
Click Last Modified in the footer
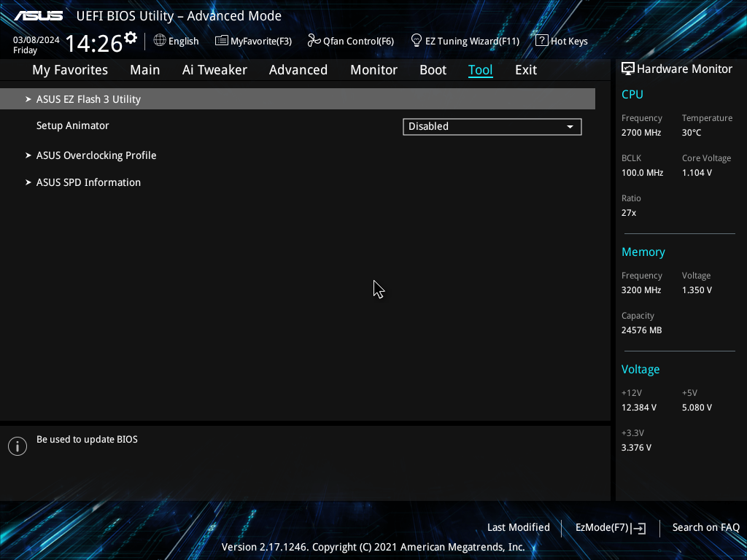click(519, 528)
